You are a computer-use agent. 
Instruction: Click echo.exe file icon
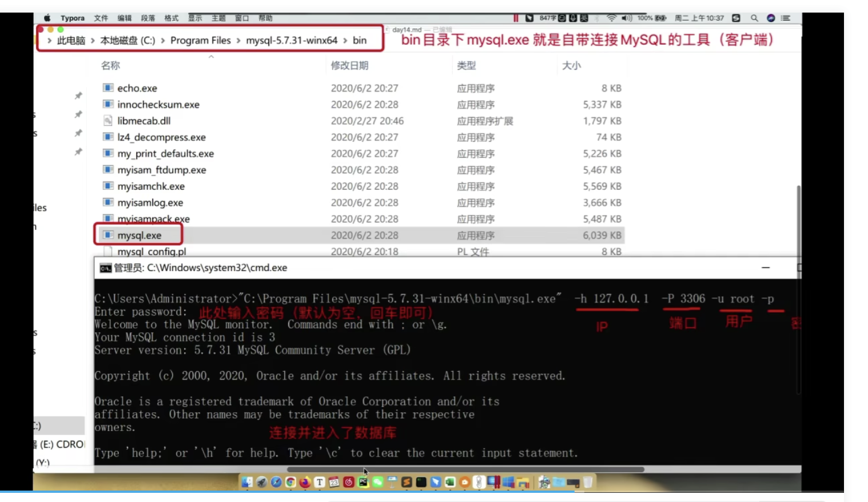108,87
